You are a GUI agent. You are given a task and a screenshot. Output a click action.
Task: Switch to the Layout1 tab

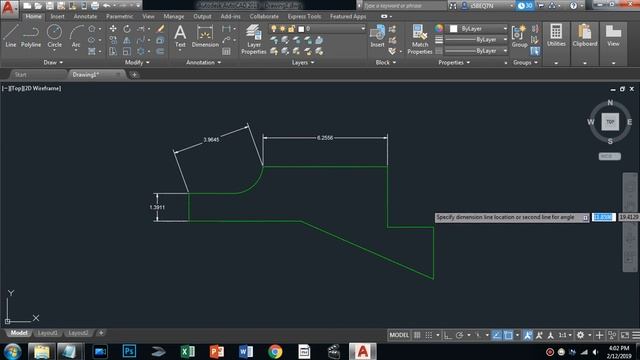[x=47, y=333]
